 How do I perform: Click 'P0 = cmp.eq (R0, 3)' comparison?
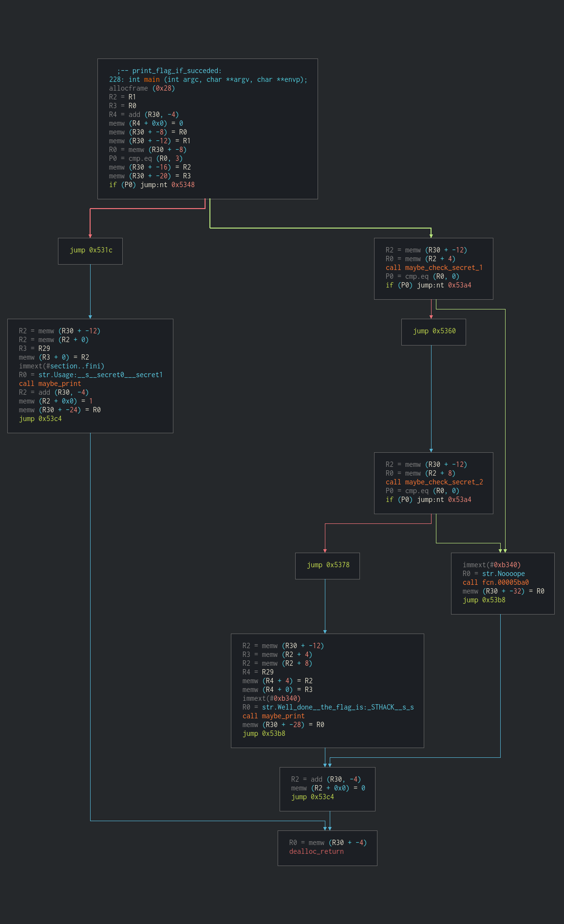pos(146,158)
